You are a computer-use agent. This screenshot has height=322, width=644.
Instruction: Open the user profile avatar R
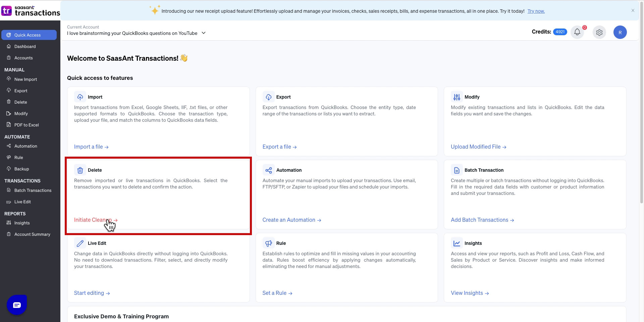pos(620,32)
